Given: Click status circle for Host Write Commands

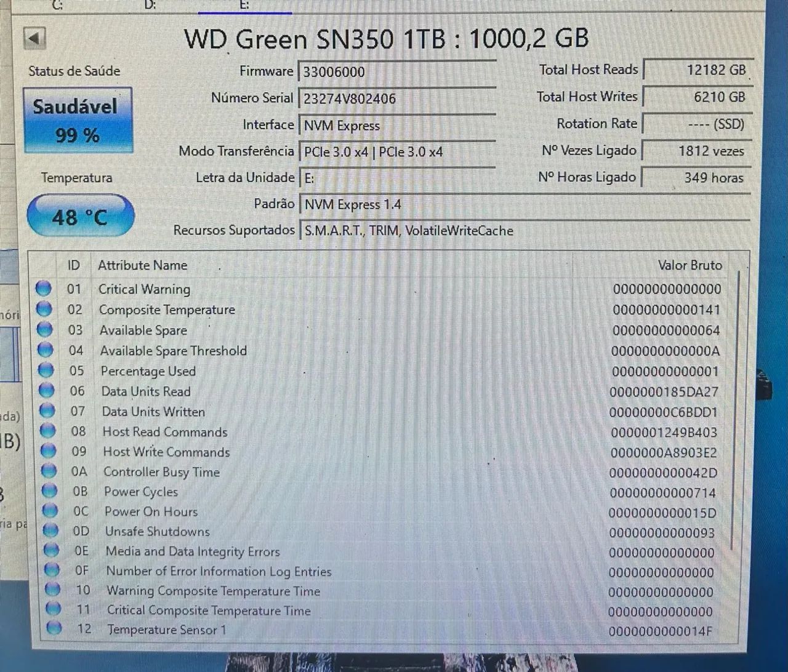Looking at the screenshot, I should click(x=49, y=450).
